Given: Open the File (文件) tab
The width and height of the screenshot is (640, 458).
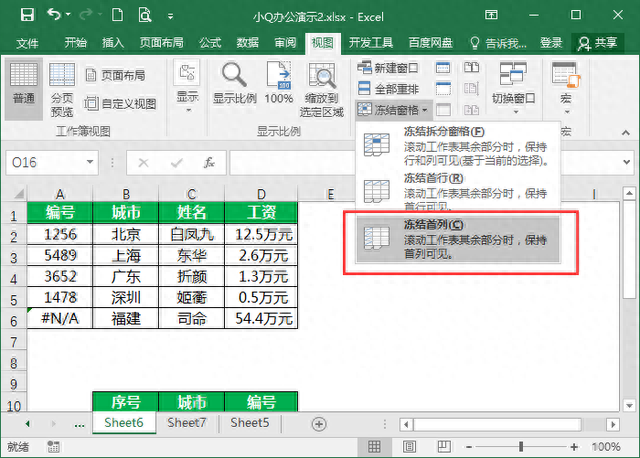Looking at the screenshot, I should point(27,43).
